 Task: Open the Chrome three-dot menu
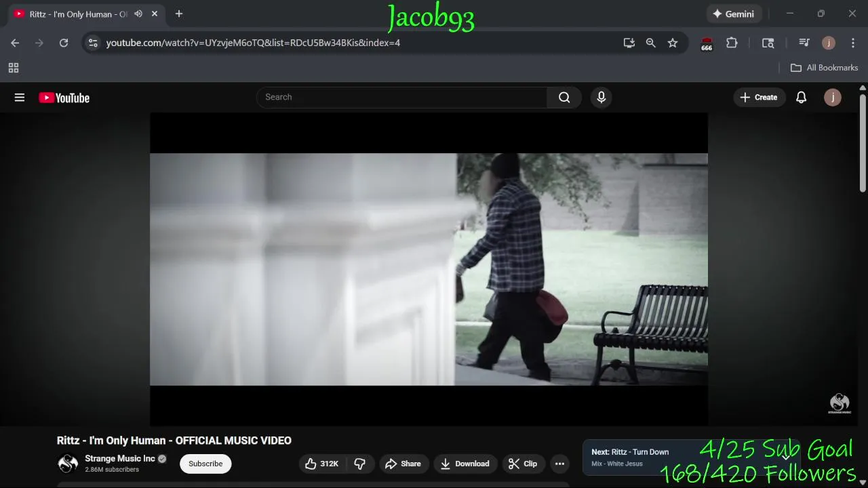pos(853,43)
